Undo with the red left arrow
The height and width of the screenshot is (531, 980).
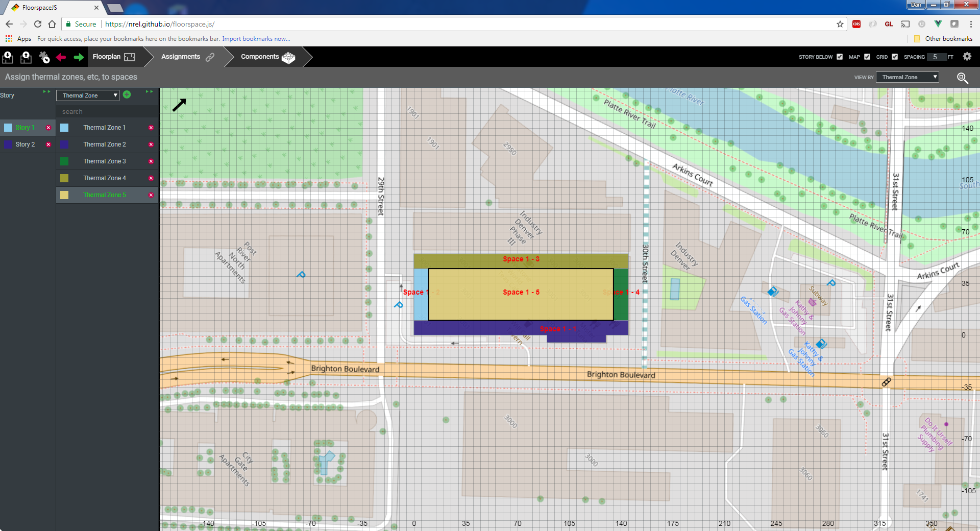pyautogui.click(x=61, y=57)
